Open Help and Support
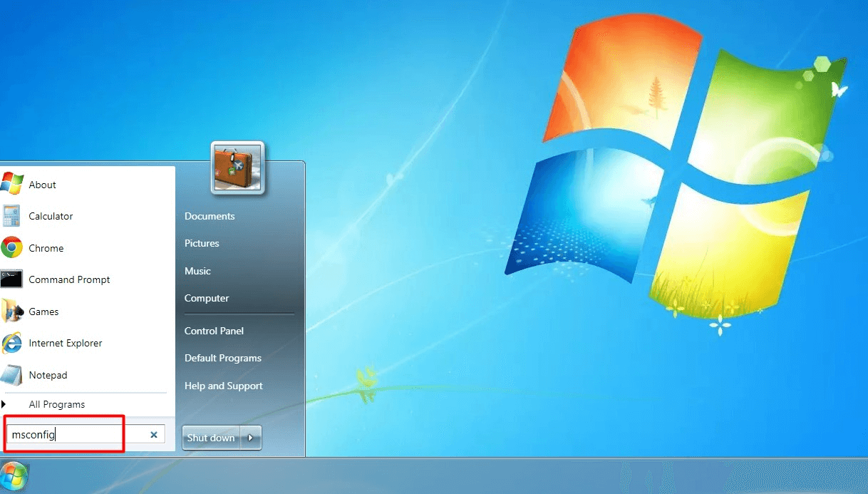868x494 pixels. click(224, 386)
